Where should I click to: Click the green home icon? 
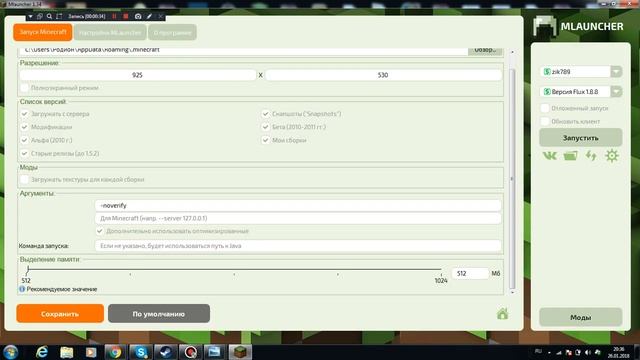pyautogui.click(x=502, y=313)
